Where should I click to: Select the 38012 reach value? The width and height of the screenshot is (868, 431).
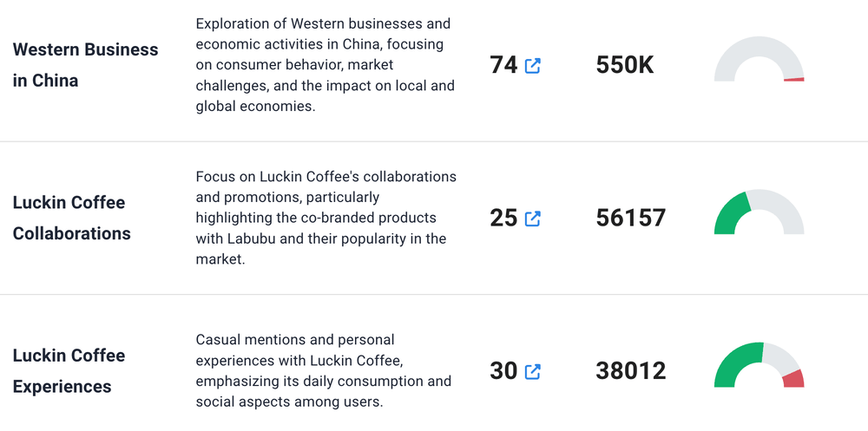631,371
